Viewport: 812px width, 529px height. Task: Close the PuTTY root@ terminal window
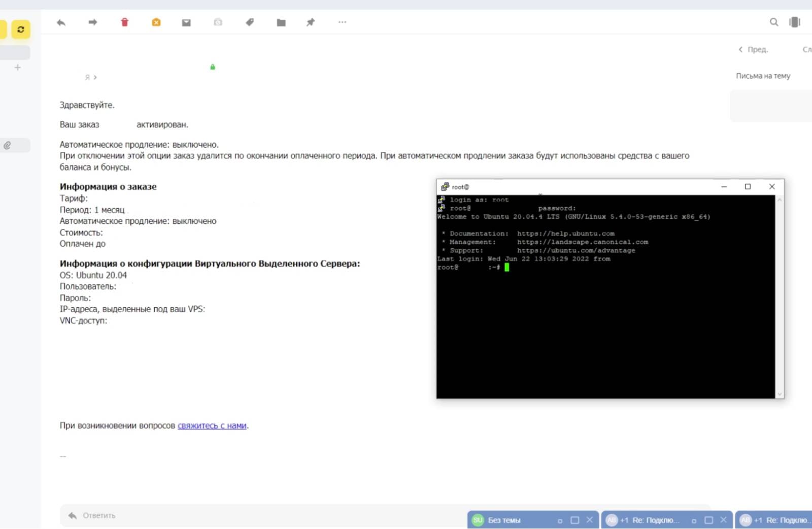(772, 187)
